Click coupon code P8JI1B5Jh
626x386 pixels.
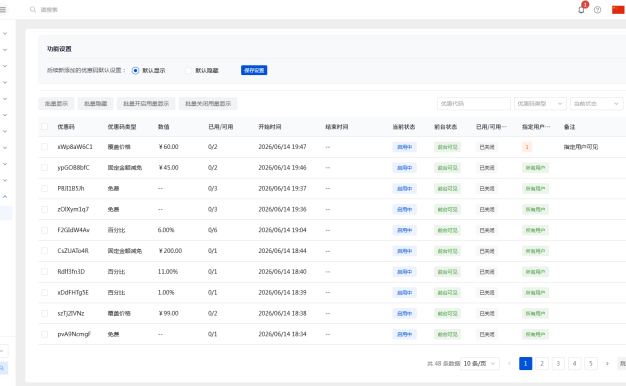[71, 188]
